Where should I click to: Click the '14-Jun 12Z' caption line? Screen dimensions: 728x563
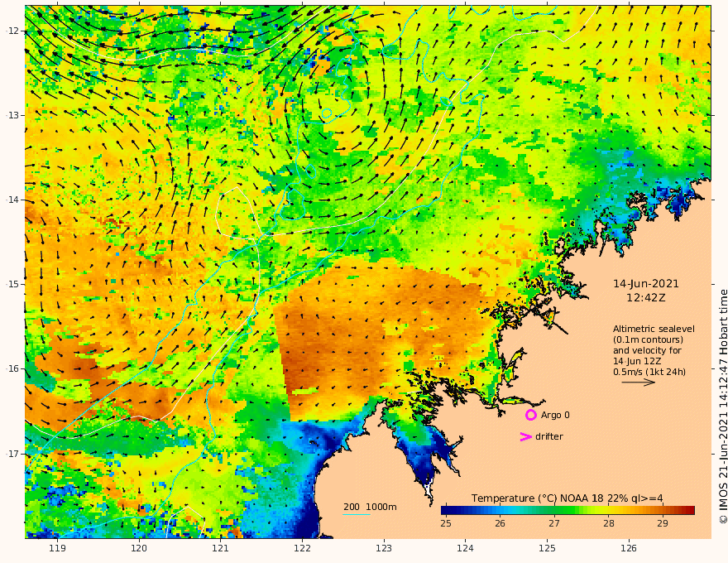[637, 361]
